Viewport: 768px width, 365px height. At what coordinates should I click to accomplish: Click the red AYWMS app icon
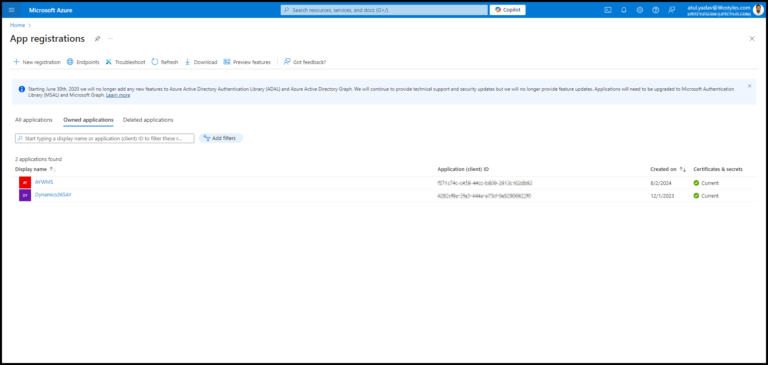point(25,183)
